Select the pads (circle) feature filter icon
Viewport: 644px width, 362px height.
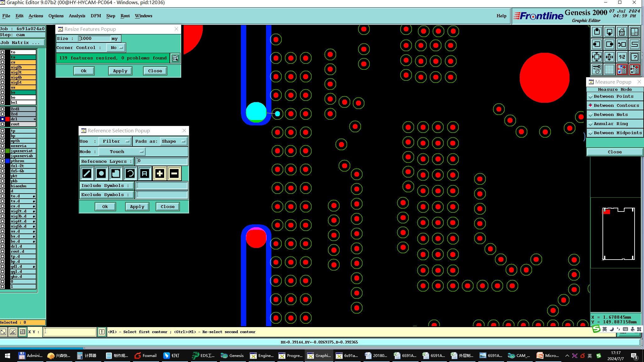tap(101, 173)
